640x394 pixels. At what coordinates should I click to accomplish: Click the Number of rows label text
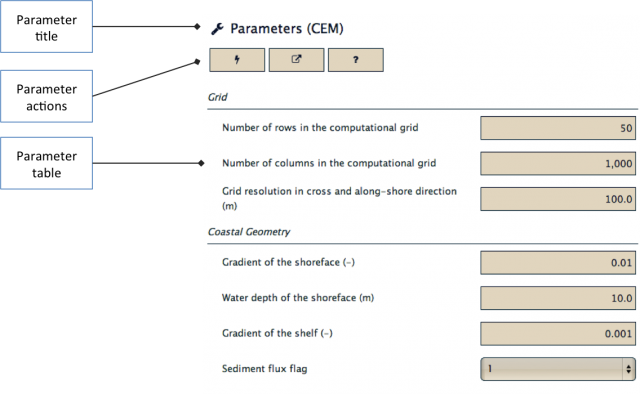tap(320, 128)
